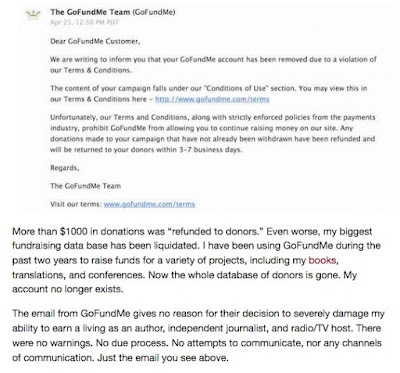This screenshot has height=373, width=400.
Task: Click the paragraph beginning 'Unfortunately, our Terms and Conditions'
Action: pyautogui.click(x=213, y=133)
